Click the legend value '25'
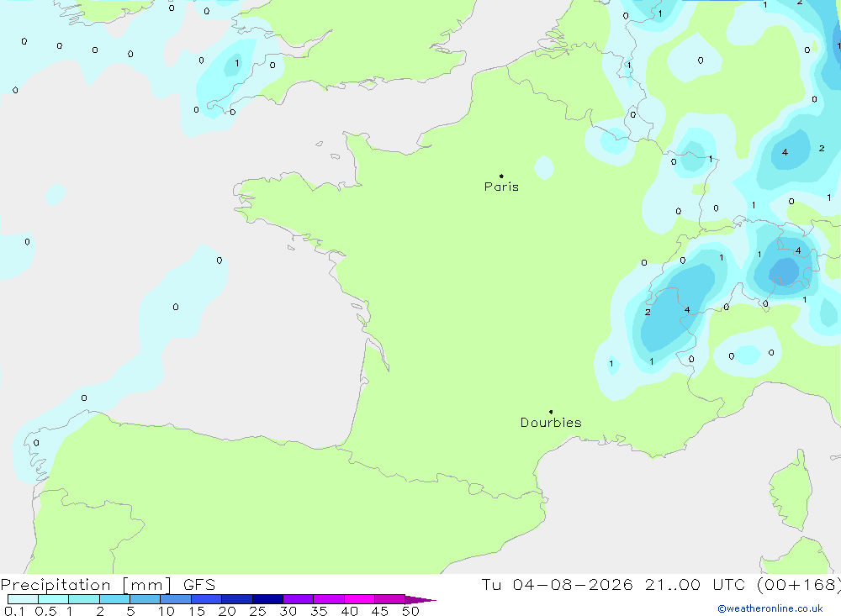 click(x=257, y=611)
